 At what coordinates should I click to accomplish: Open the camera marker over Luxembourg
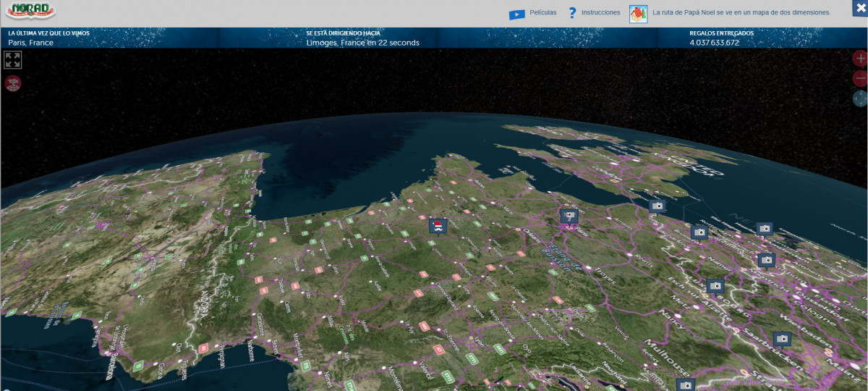coord(715,286)
